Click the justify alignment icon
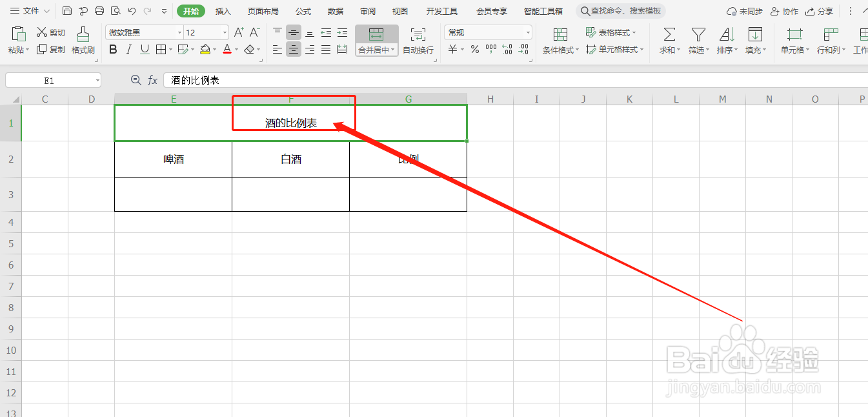The height and width of the screenshot is (417, 868). 326,49
